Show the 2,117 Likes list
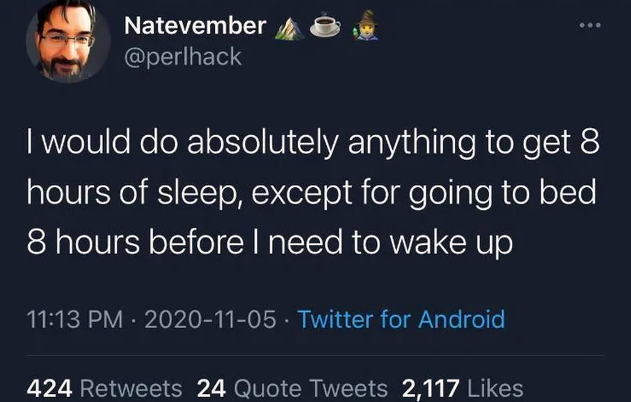The image size is (631, 402). coord(462,388)
